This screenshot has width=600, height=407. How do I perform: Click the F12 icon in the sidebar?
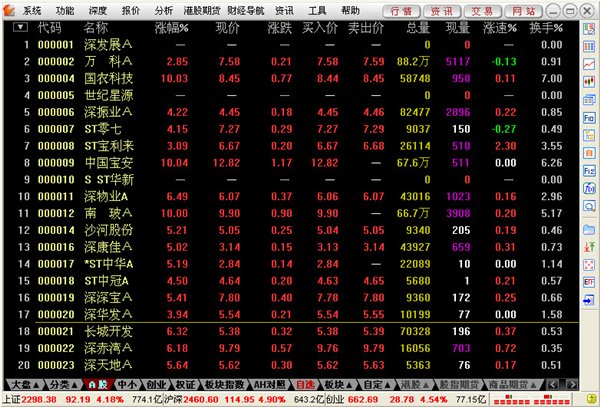pos(589,171)
